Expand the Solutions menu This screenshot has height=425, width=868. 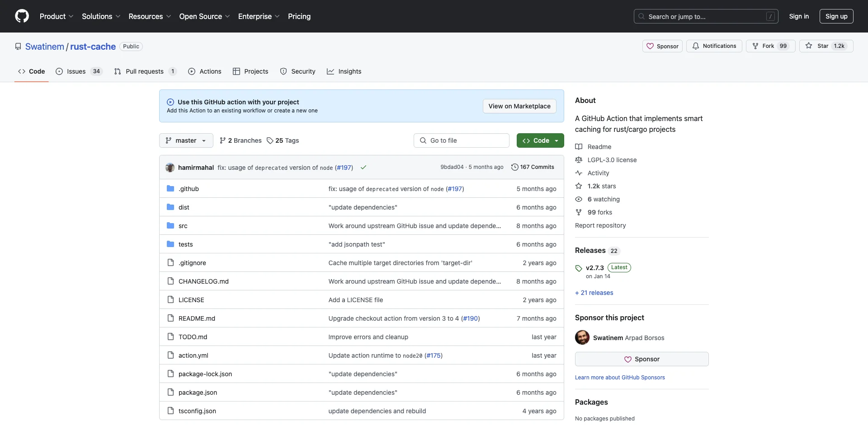point(101,16)
